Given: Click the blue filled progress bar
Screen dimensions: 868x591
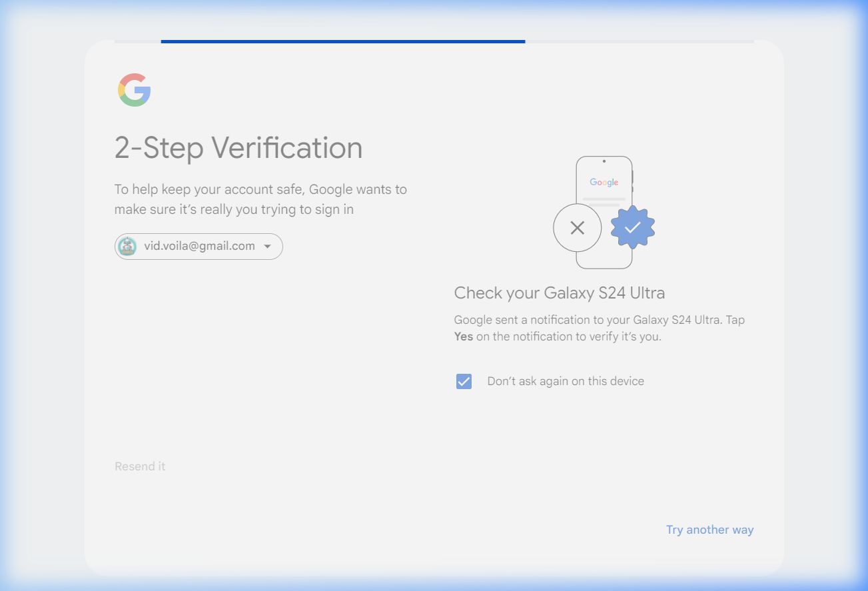Looking at the screenshot, I should (342, 41).
